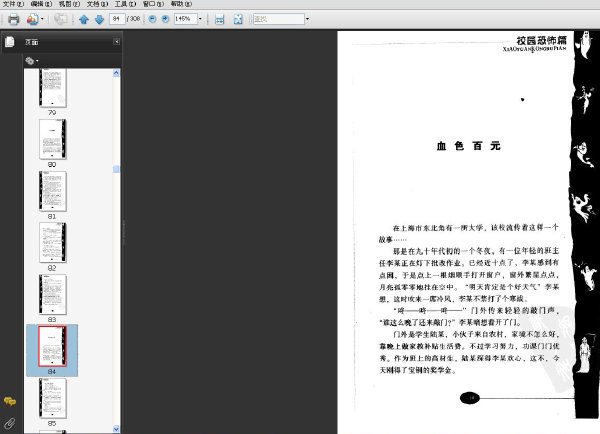600x434 pixels.
Task: Select page 82 thumbnail
Action: click(52, 243)
